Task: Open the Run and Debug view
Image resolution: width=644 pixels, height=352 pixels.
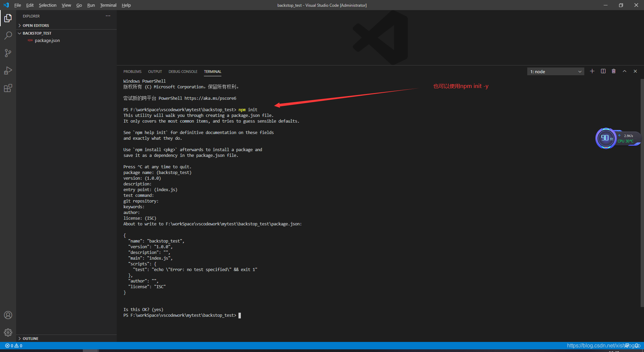Action: pyautogui.click(x=8, y=71)
